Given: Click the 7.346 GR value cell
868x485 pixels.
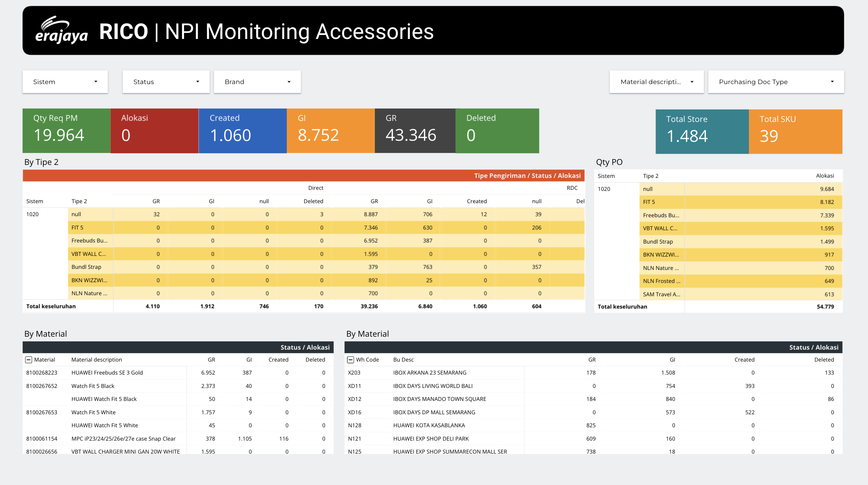Looking at the screenshot, I should click(x=371, y=228).
